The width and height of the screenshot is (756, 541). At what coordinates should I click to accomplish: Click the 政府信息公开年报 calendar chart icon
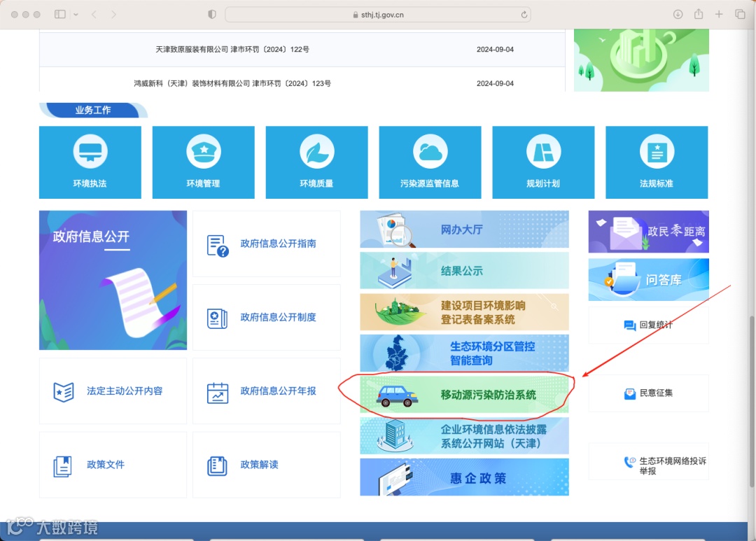[218, 393]
